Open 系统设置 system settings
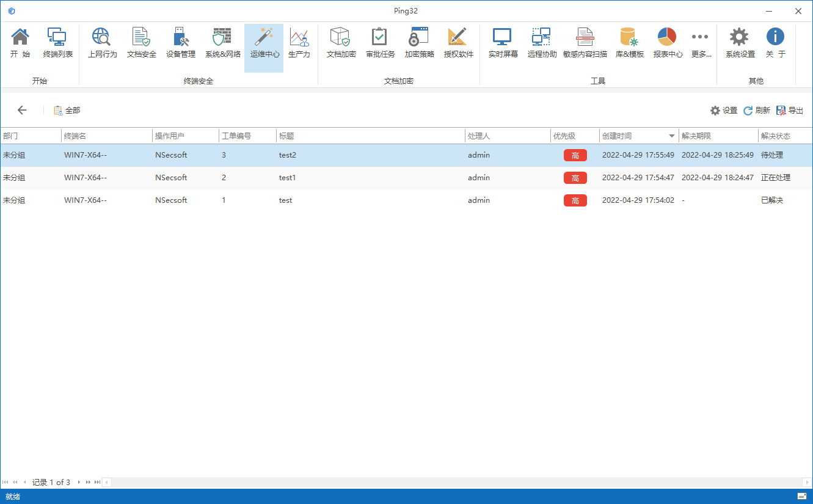Image resolution: width=813 pixels, height=504 pixels. click(740, 43)
